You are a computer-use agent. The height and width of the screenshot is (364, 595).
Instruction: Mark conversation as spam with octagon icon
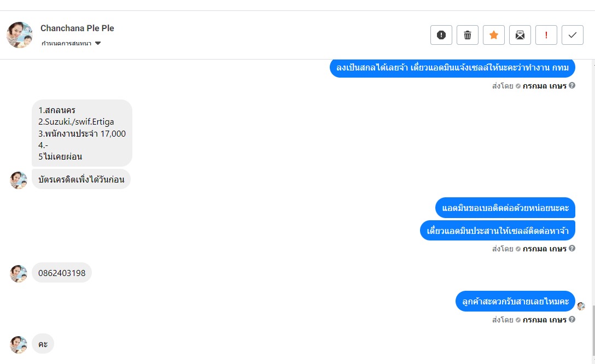tap(441, 35)
